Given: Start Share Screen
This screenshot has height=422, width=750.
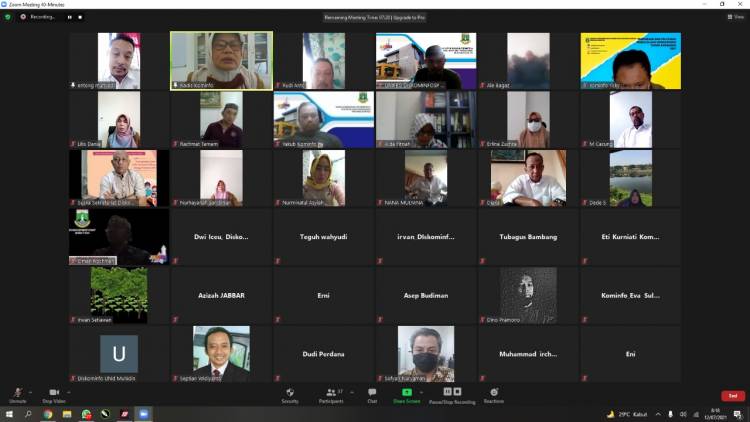Looking at the screenshot, I should point(407,395).
